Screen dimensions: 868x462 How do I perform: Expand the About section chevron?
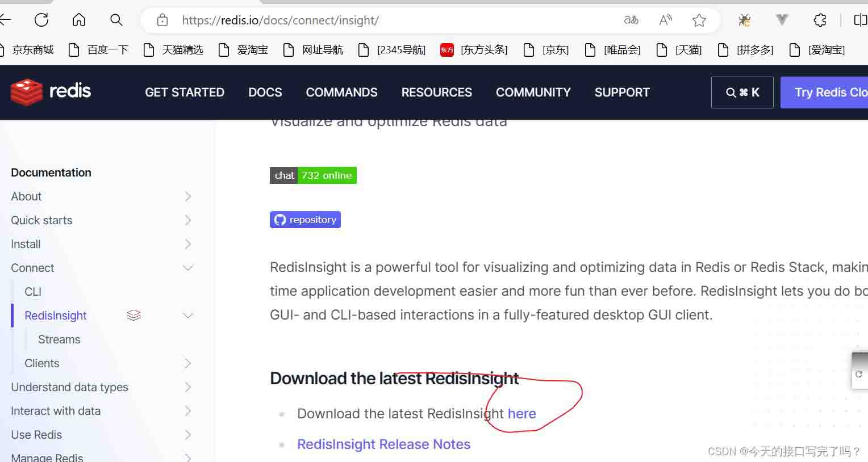coord(188,196)
